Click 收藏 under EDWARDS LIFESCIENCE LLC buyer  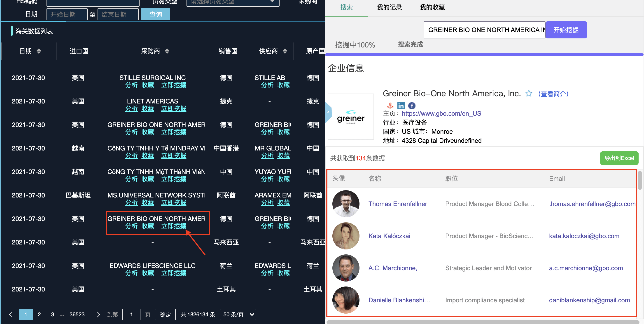coord(148,273)
